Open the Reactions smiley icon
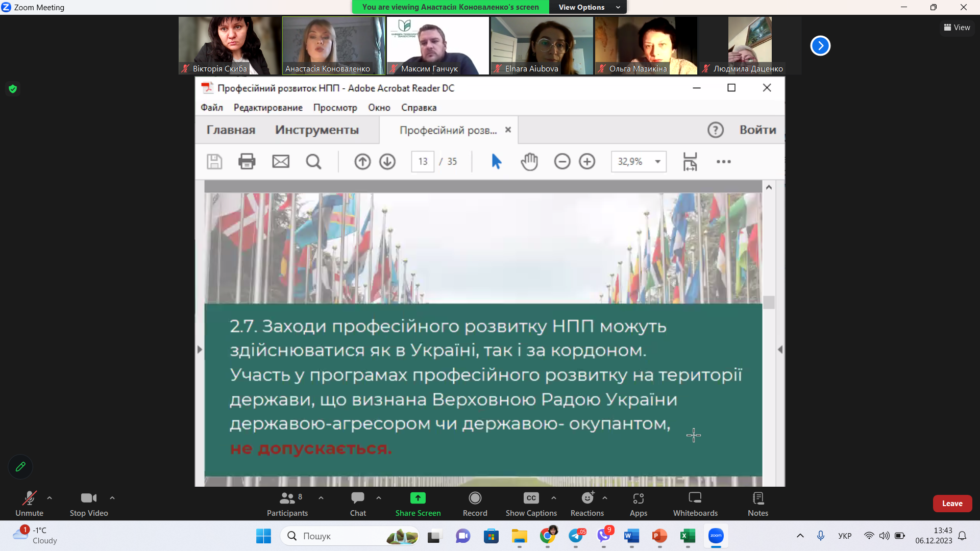 (x=587, y=498)
